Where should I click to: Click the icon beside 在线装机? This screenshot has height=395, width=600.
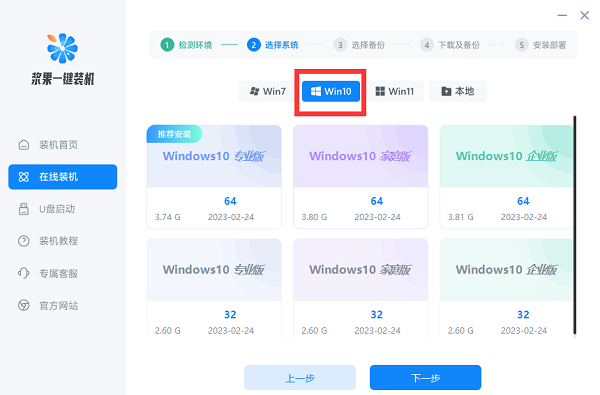click(x=24, y=177)
